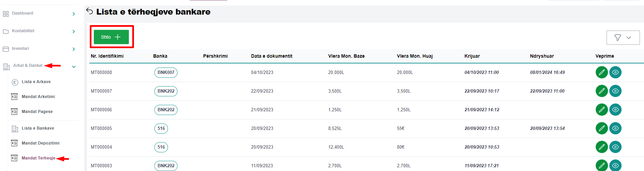The height and width of the screenshot is (171, 644).
Task: Select the 516 bank badge for MT000005
Action: click(161, 129)
